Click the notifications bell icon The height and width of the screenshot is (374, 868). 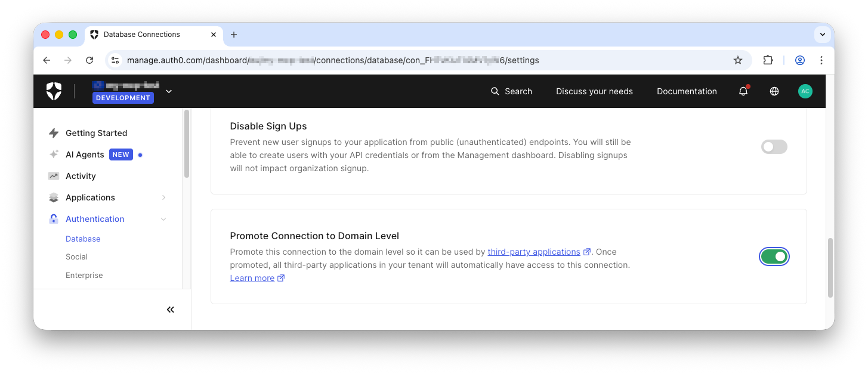click(x=743, y=91)
